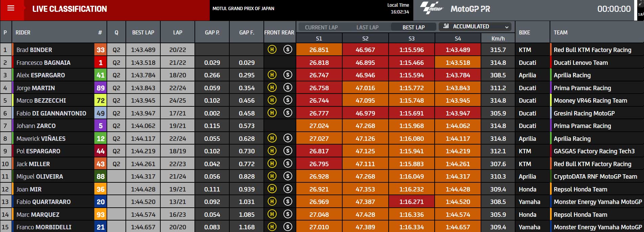This screenshot has width=644, height=232.
Task: Click the Km/h column header
Action: pyautogui.click(x=498, y=38)
